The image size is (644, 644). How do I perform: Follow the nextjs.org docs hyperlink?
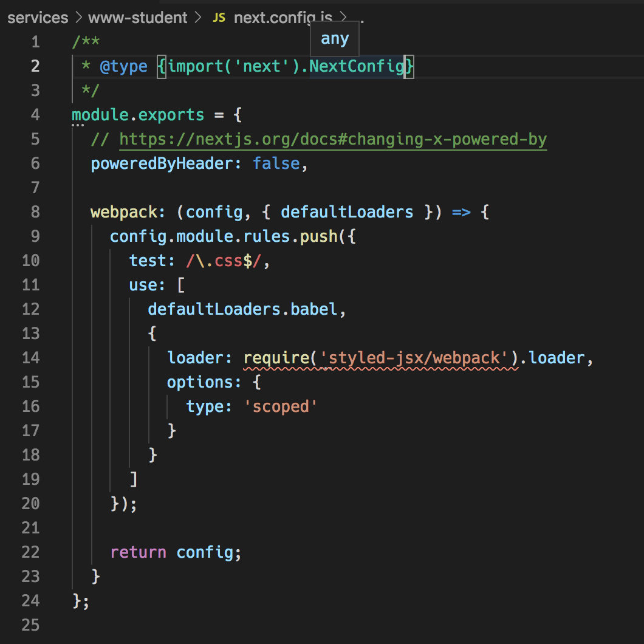(x=333, y=139)
